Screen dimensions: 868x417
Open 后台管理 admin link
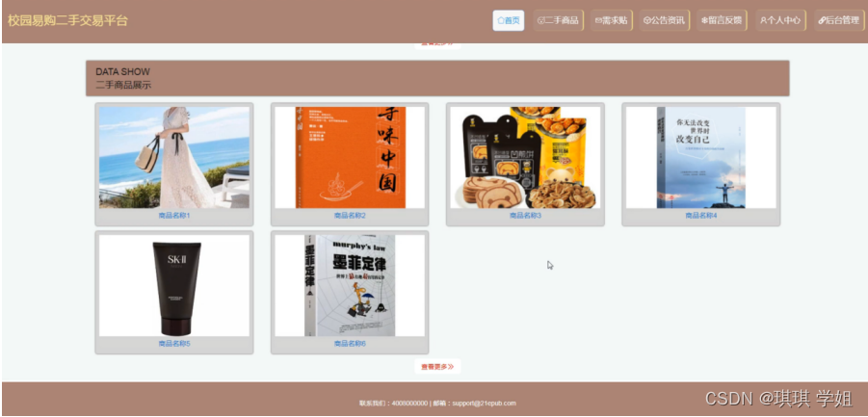click(x=839, y=20)
